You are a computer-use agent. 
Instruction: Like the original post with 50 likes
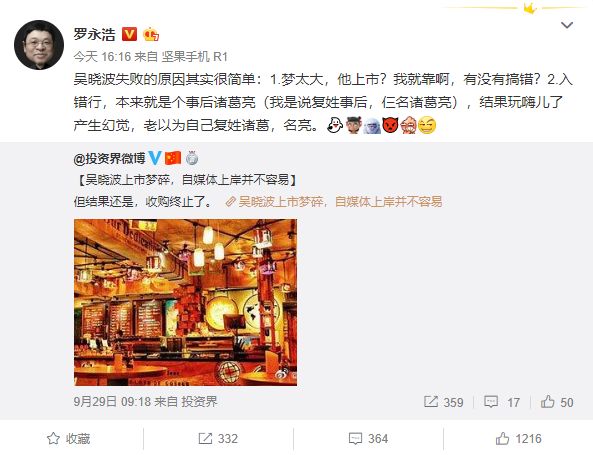(x=557, y=402)
